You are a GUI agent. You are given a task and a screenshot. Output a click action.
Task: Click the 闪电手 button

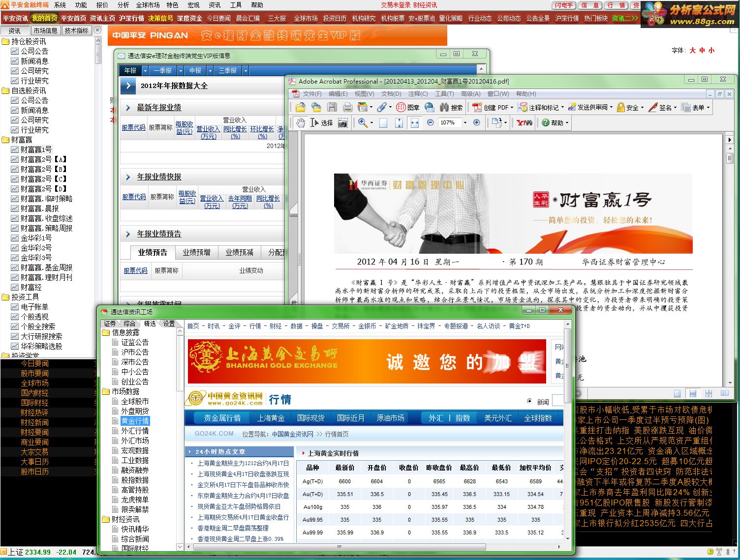pyautogui.click(x=563, y=5)
